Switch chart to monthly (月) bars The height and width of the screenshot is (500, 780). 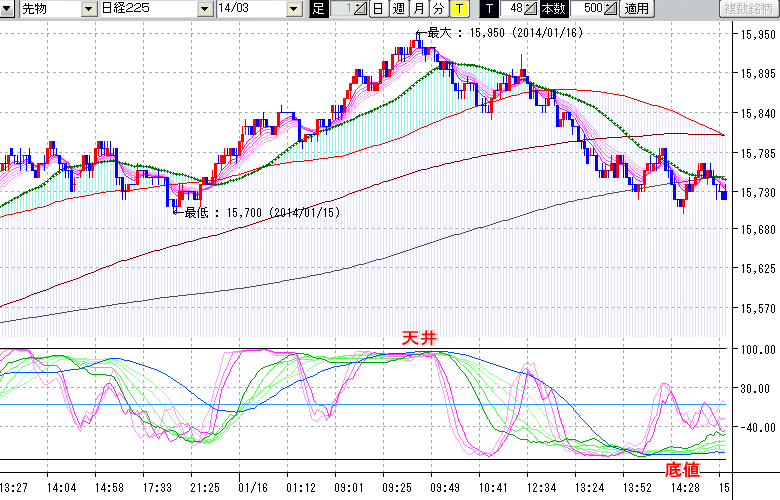click(418, 9)
